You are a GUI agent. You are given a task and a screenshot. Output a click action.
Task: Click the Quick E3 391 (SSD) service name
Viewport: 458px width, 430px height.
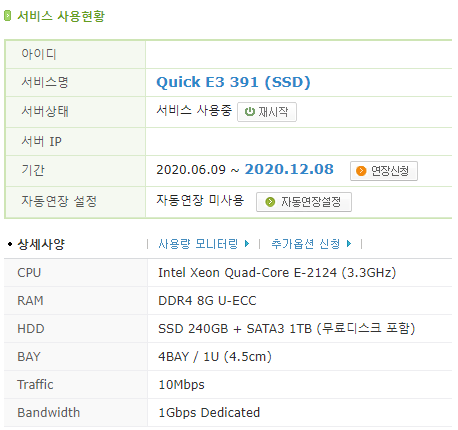coord(233,82)
